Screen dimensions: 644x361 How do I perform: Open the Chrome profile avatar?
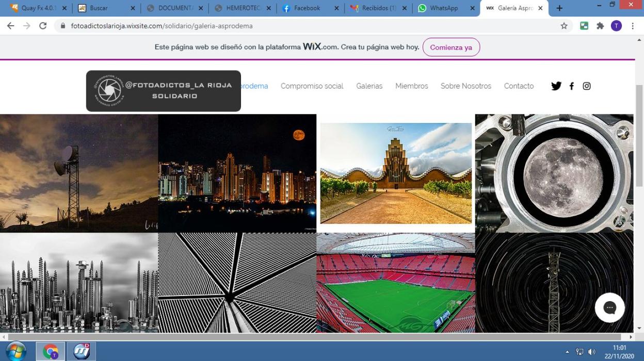click(616, 26)
